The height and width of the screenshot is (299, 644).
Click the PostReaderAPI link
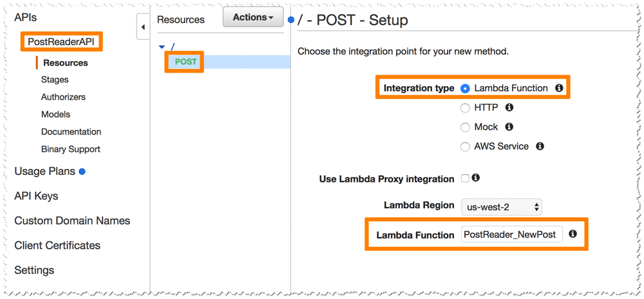(x=61, y=42)
